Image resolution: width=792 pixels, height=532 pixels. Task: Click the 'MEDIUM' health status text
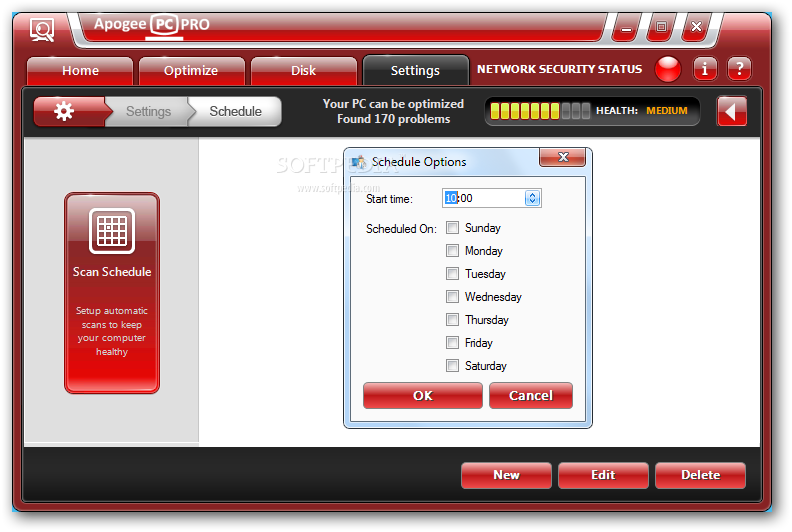tap(667, 111)
